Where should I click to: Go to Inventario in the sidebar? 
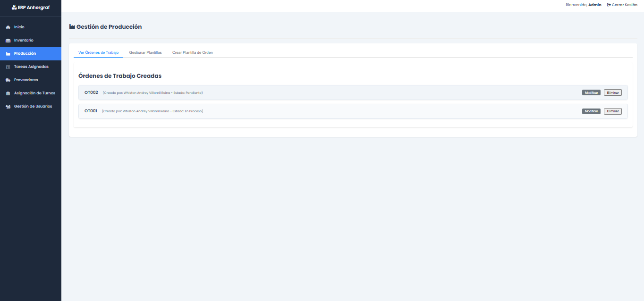[24, 41]
